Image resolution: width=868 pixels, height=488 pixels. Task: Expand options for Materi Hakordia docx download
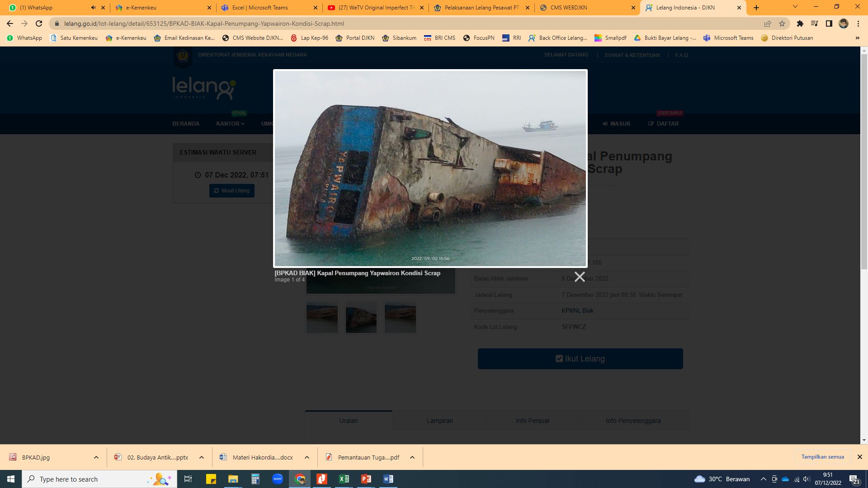(307, 457)
